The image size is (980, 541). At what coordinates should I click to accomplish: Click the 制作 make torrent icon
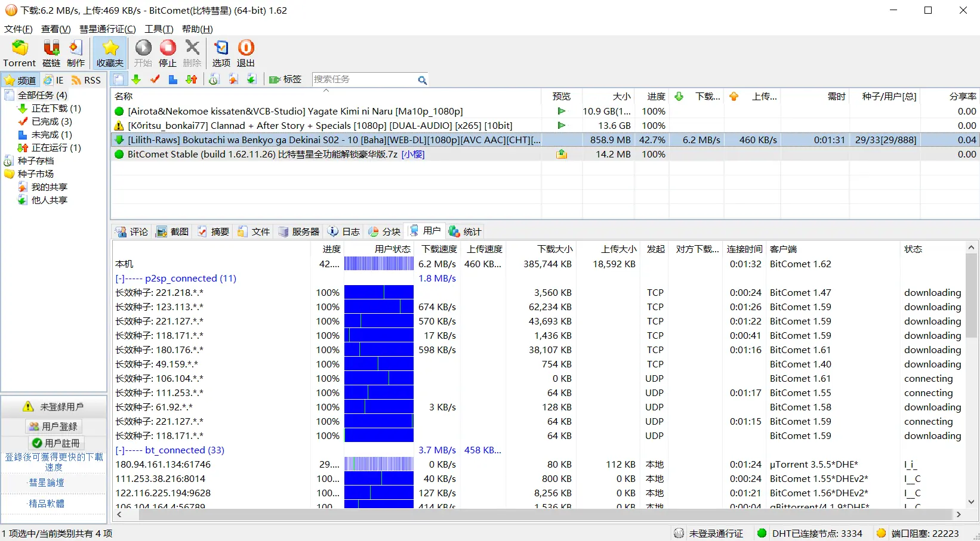click(75, 53)
